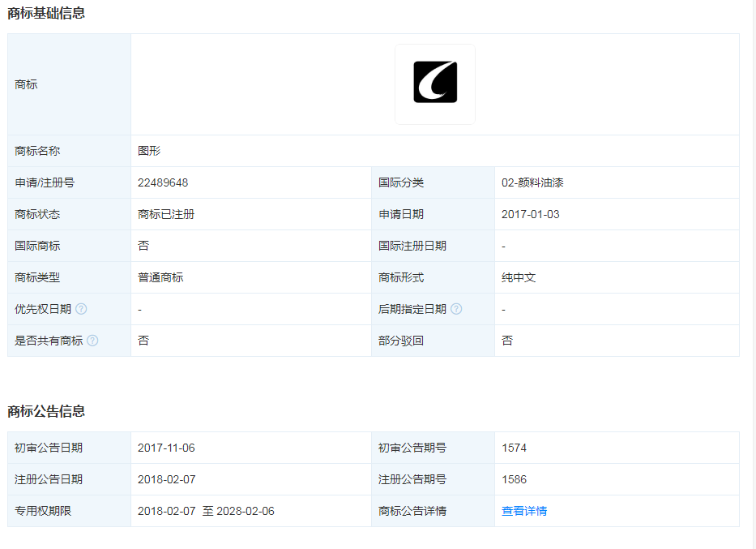Screen dimensions: 756x549
Task: Click the 商标基础信息 section heading
Action: tap(46, 13)
